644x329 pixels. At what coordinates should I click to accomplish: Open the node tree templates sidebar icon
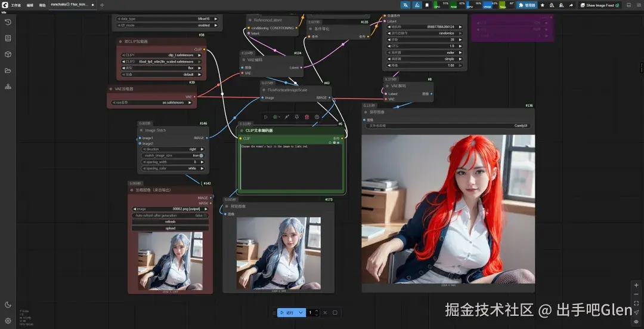click(8, 87)
